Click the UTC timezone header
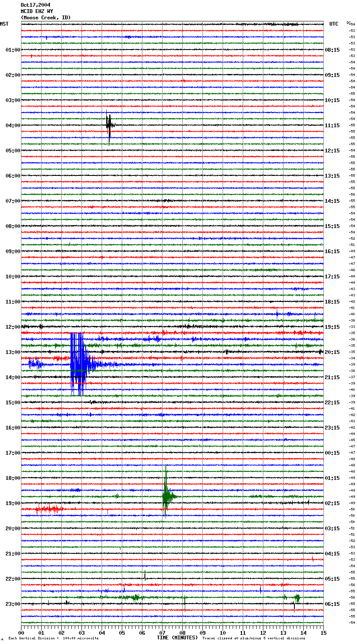This screenshot has width=357, height=644. 334,24
